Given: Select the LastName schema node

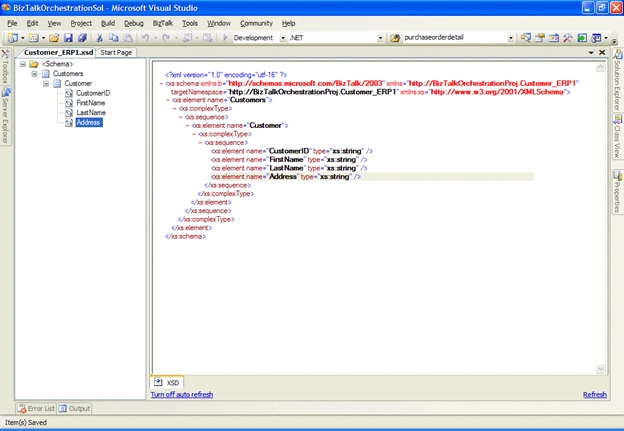Looking at the screenshot, I should pyautogui.click(x=91, y=113).
